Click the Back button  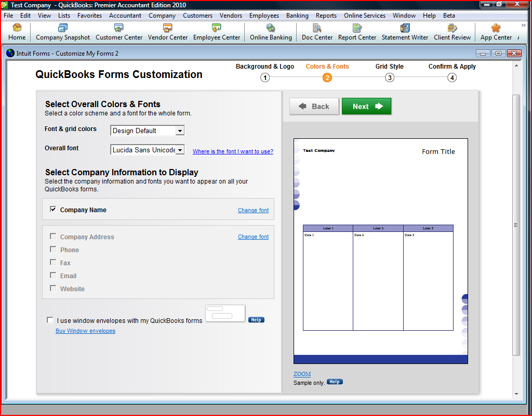[314, 106]
